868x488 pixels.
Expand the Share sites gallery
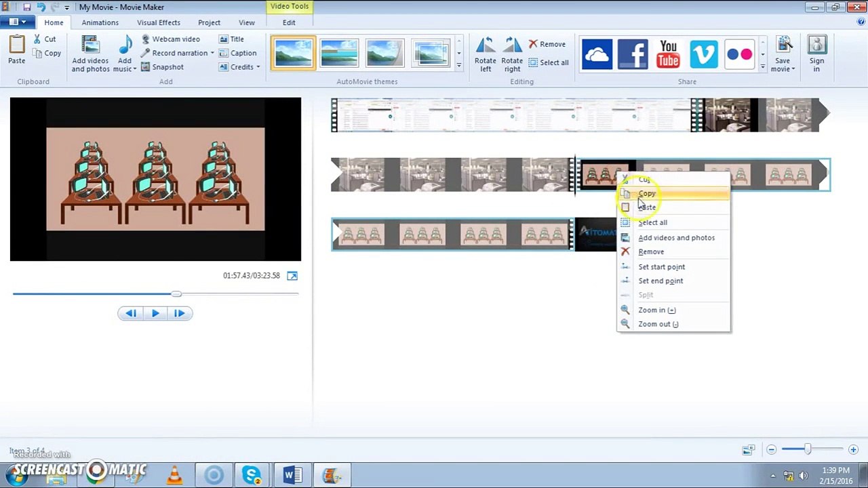click(x=763, y=66)
